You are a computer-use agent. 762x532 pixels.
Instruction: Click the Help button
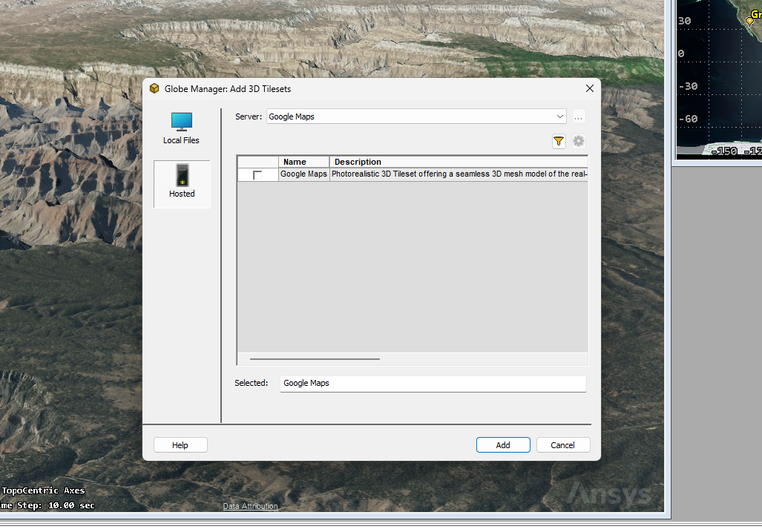[180, 445]
